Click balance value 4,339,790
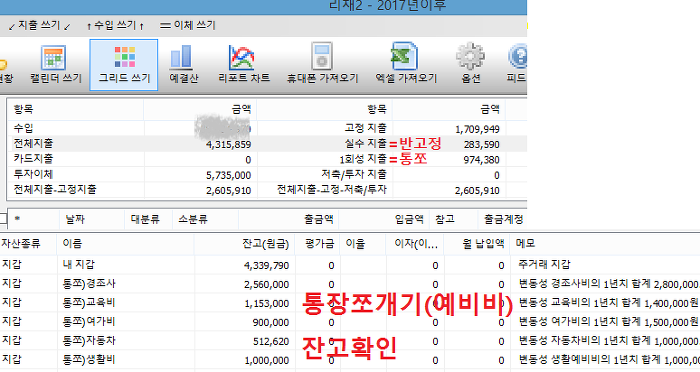Screen dimensions: 700x372 [x=267, y=266]
